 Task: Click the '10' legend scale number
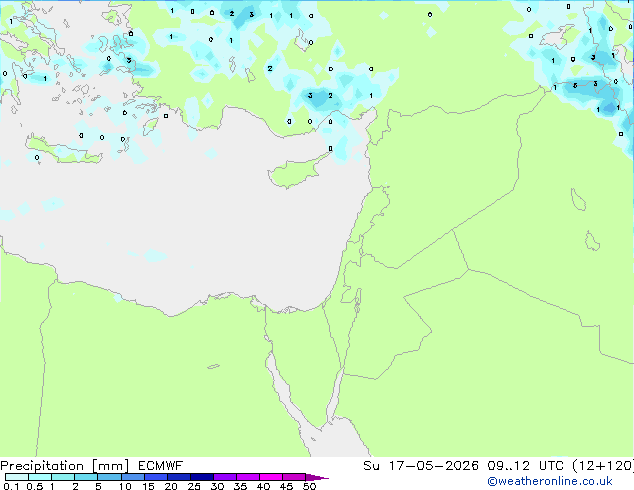tap(125, 486)
